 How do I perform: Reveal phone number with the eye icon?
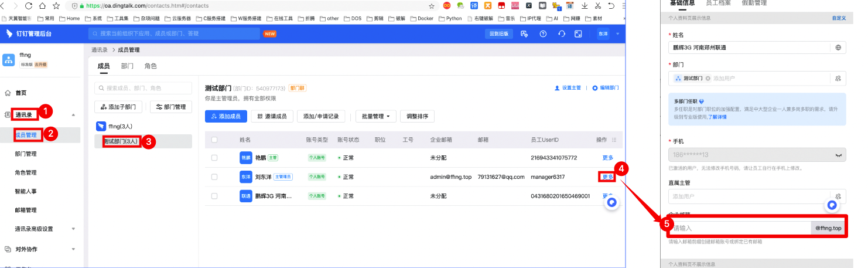838,155
